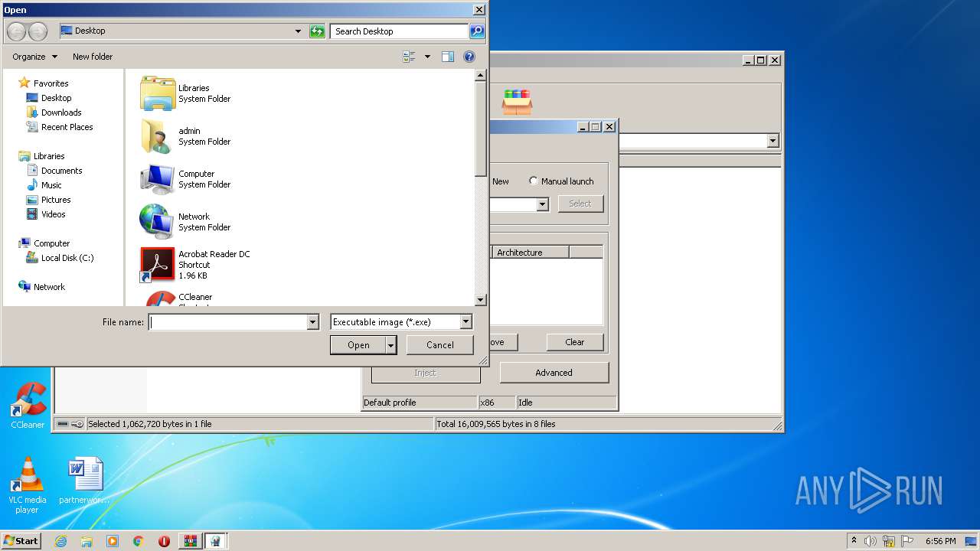Click the file list vertical scrollbar thumb
The height and width of the screenshot is (551, 980).
[x=481, y=129]
